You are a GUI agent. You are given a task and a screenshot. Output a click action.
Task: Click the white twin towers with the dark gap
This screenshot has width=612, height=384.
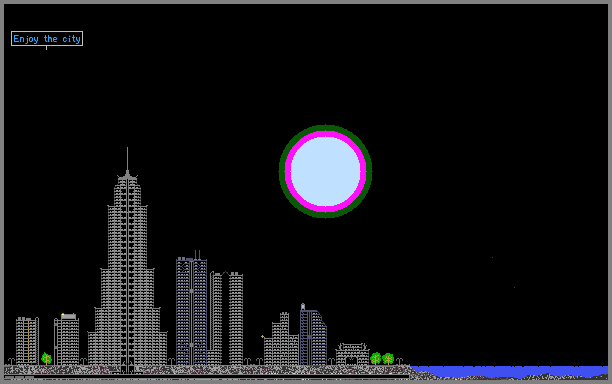(x=226, y=318)
